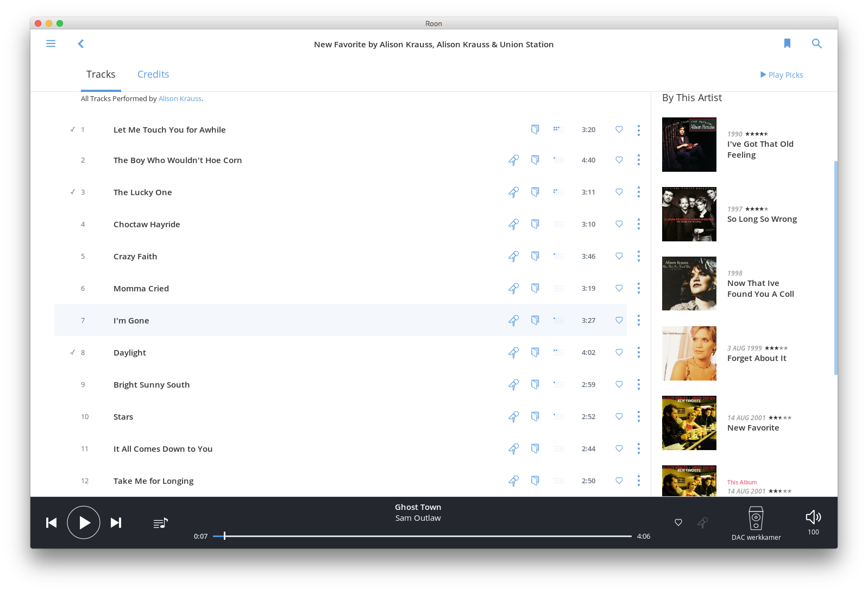Open album So Long So Wrong title
This screenshot has width=868, height=592.
(x=762, y=219)
